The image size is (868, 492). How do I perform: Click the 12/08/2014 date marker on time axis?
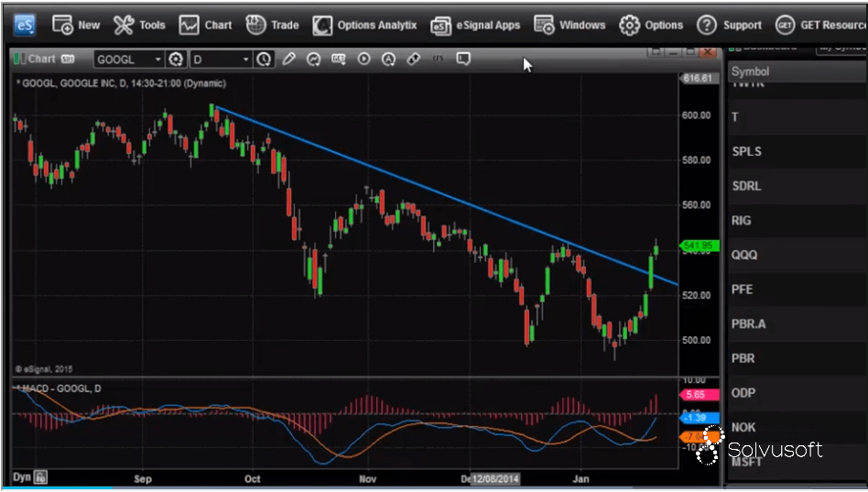click(x=495, y=478)
